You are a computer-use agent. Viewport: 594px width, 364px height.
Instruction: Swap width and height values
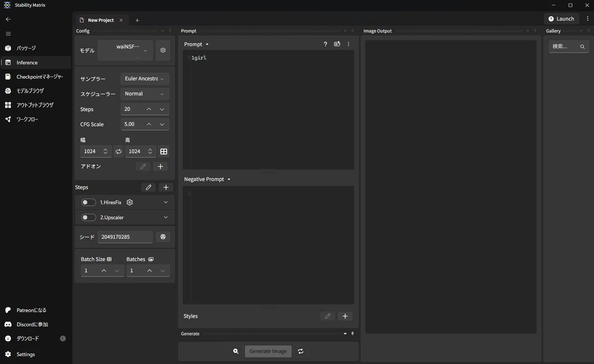118,151
